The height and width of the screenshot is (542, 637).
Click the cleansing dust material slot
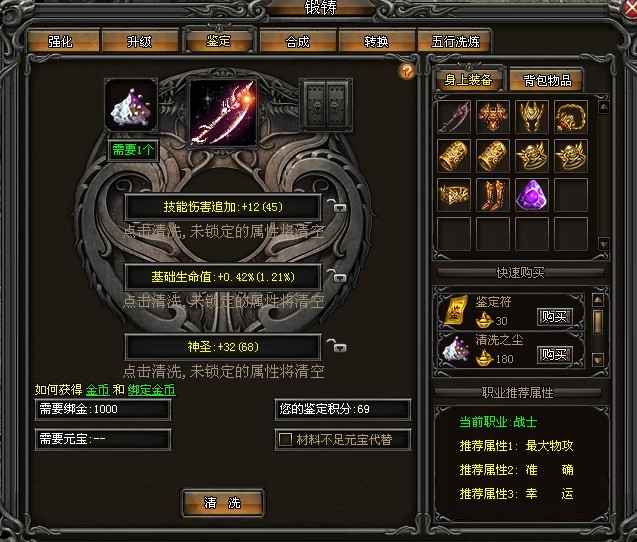tap(131, 106)
